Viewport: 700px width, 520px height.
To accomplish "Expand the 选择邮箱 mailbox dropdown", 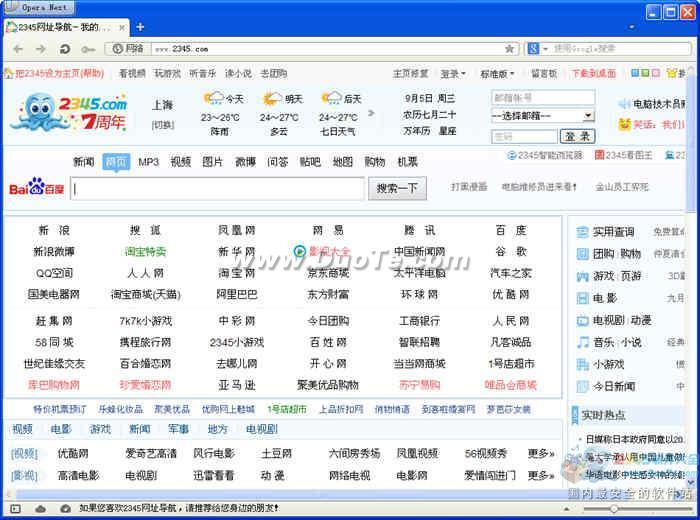I will 542,116.
